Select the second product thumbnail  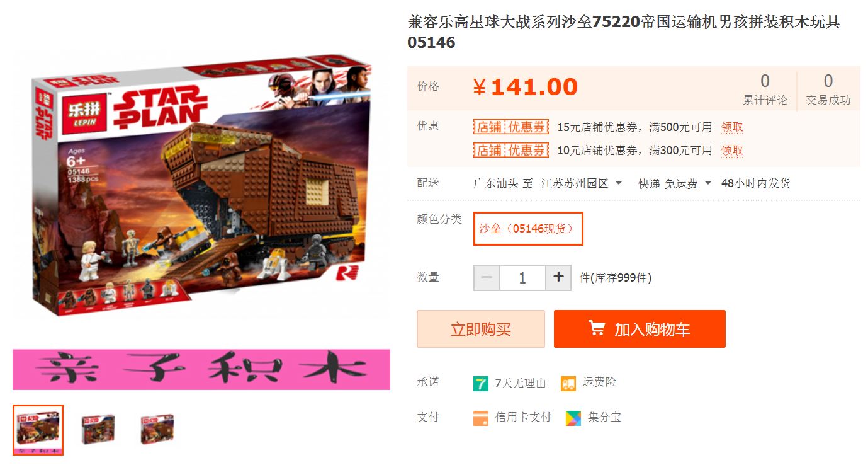pyautogui.click(x=98, y=430)
